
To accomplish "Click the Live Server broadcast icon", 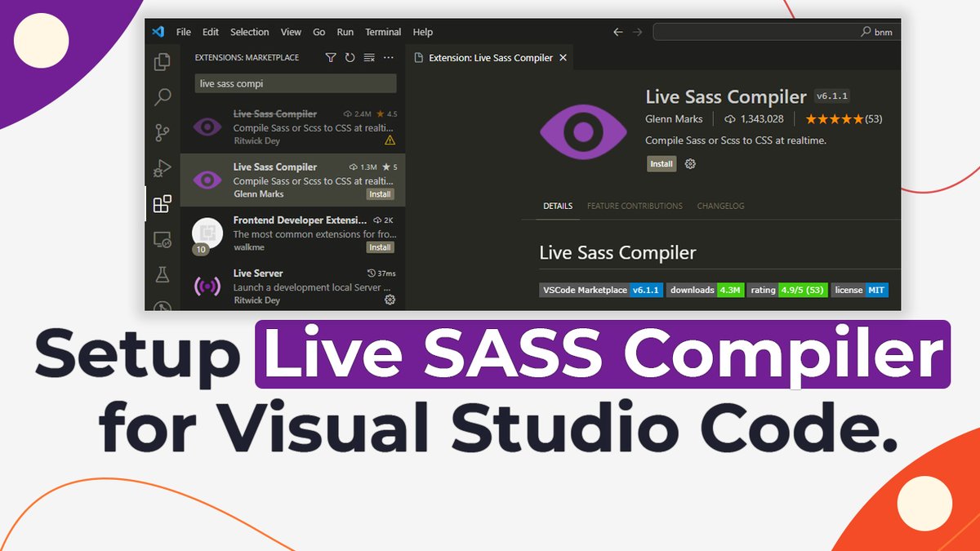I will (207, 287).
